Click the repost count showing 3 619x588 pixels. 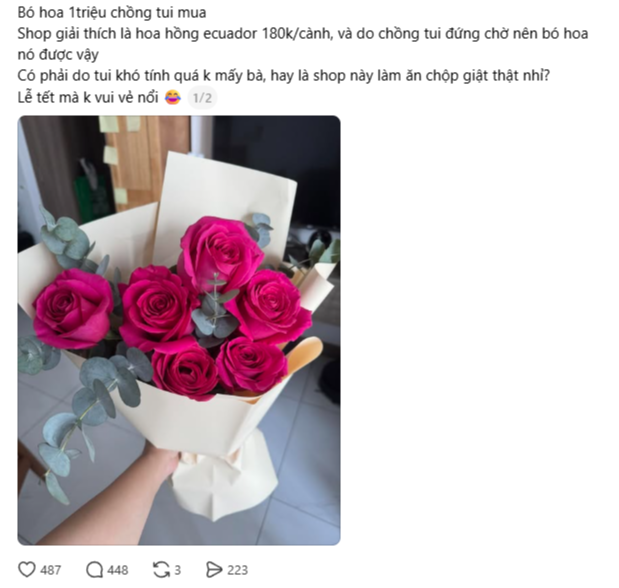tap(178, 570)
